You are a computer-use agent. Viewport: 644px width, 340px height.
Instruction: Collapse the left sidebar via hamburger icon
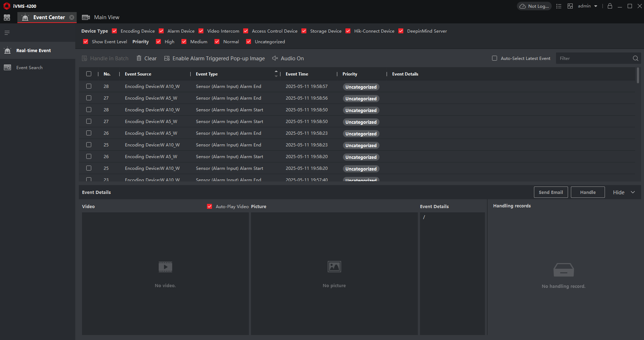[x=7, y=33]
